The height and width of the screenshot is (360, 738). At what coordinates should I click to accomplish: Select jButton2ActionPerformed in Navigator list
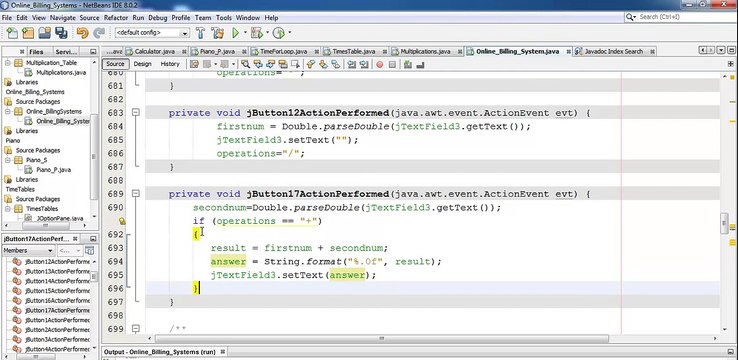pos(56,329)
